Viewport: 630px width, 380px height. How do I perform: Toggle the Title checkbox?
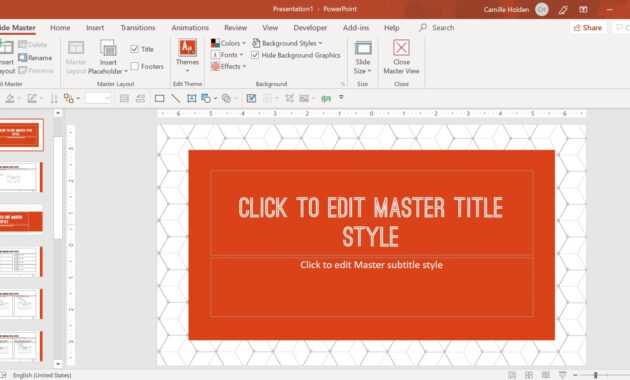coord(134,49)
